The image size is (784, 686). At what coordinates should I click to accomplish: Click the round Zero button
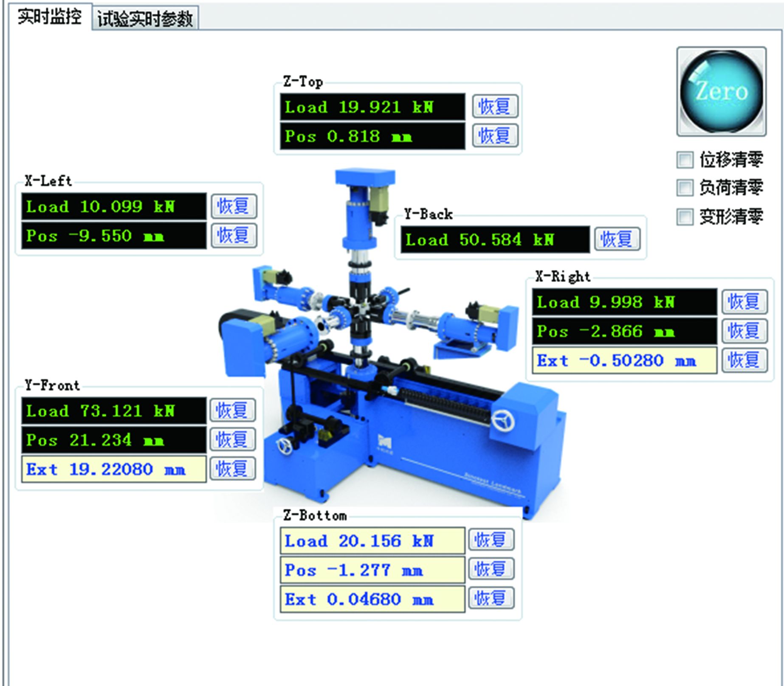coord(721,91)
